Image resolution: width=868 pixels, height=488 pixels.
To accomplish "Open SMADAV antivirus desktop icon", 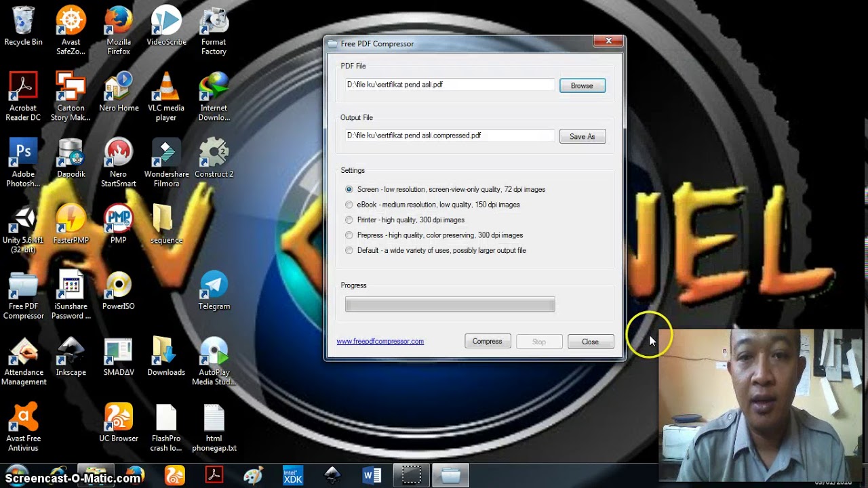I will [x=119, y=357].
